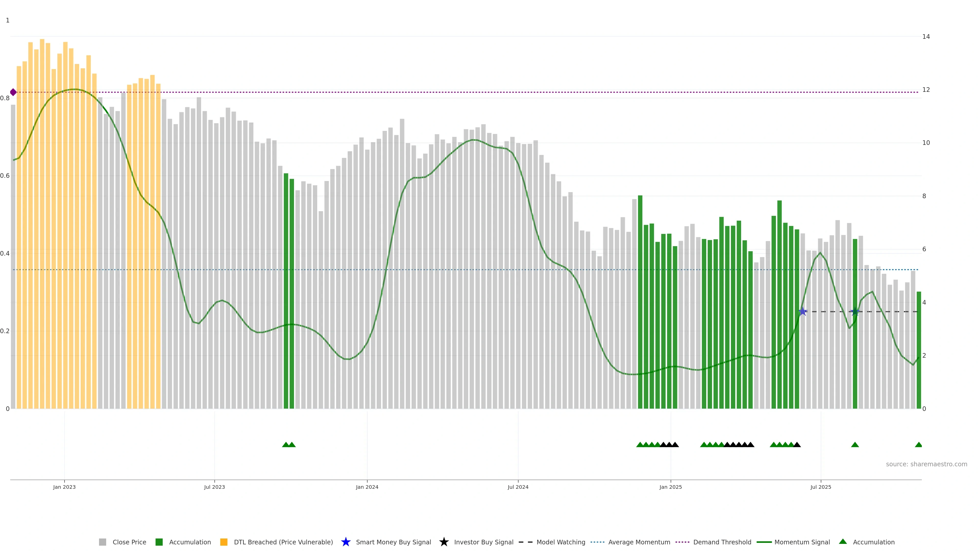The height and width of the screenshot is (551, 980).
Task: Click the Jan 2024 axis label
Action: coord(367,487)
